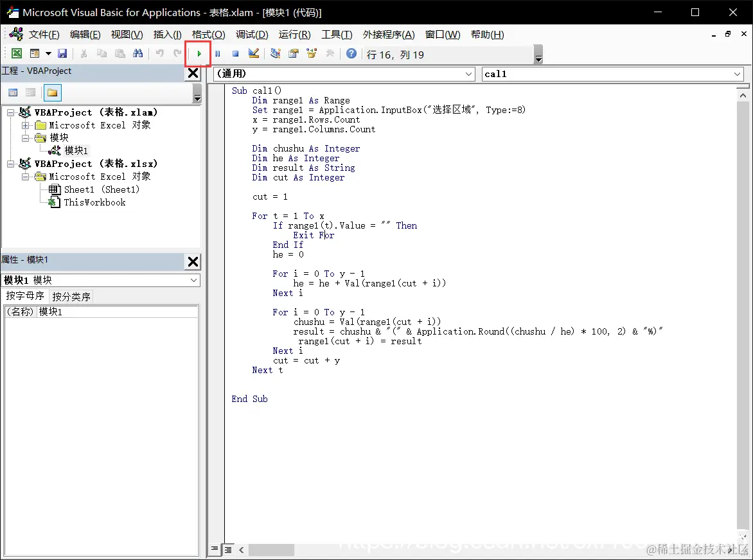Click code window vertical scrollbar up arrow
The width and height of the screenshot is (753, 560).
(x=743, y=96)
